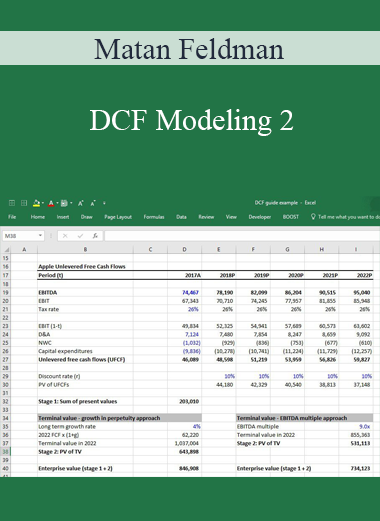Select row 38 header

click(6, 452)
